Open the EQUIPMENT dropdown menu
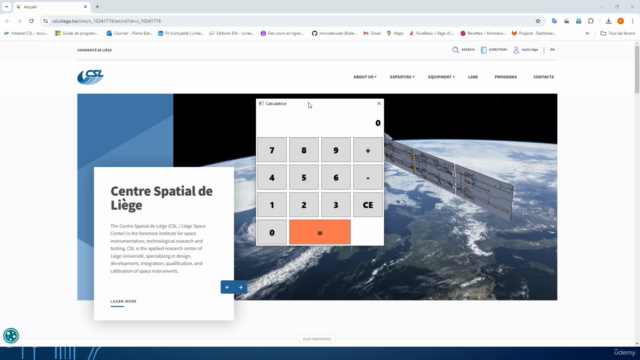 tap(441, 77)
